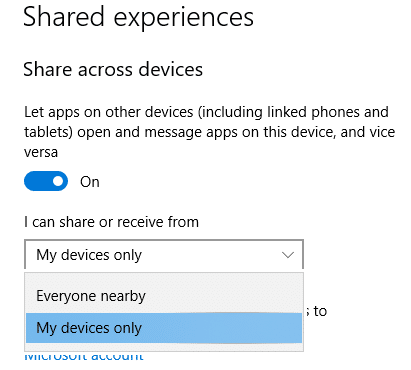This screenshot has height=370, width=411.
Task: Open the partially hidden Microsoft account link
Action: pos(84,356)
